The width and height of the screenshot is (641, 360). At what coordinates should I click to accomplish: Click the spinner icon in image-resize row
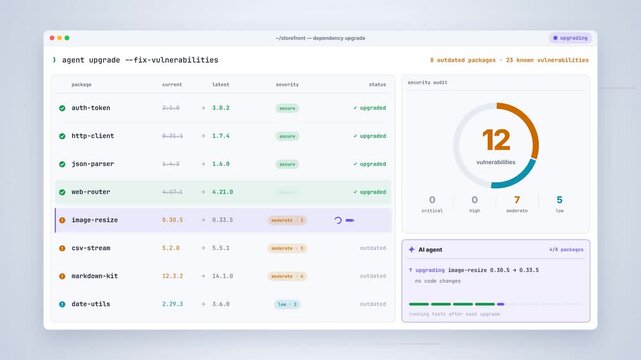(338, 220)
